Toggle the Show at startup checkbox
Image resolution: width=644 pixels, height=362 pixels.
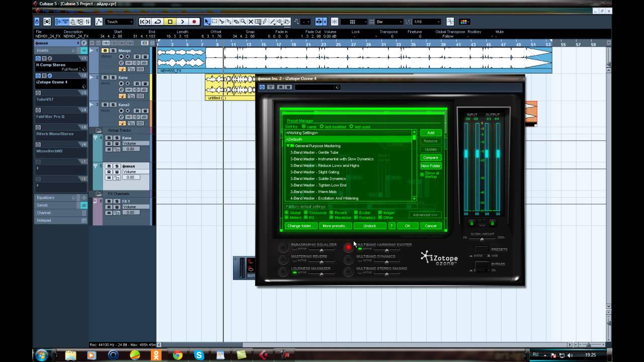[422, 174]
